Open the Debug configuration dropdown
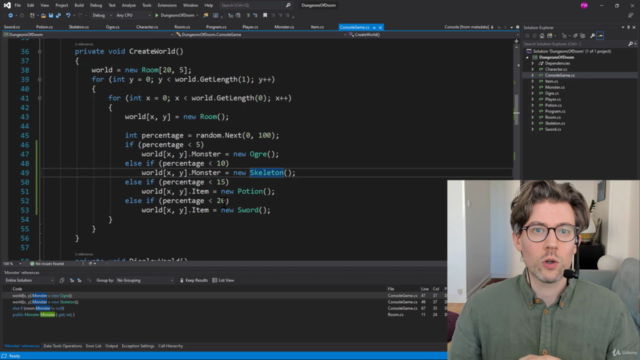The width and height of the screenshot is (640, 360). pyautogui.click(x=102, y=16)
